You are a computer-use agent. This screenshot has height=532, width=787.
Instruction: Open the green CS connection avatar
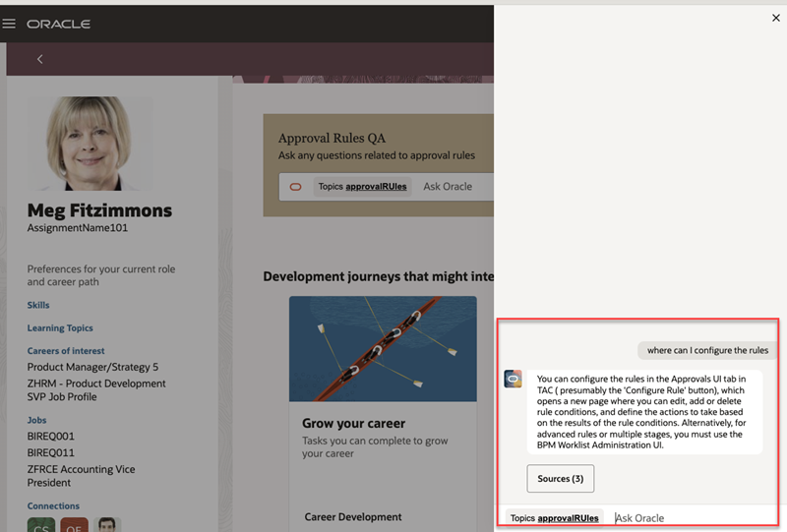tap(41, 525)
